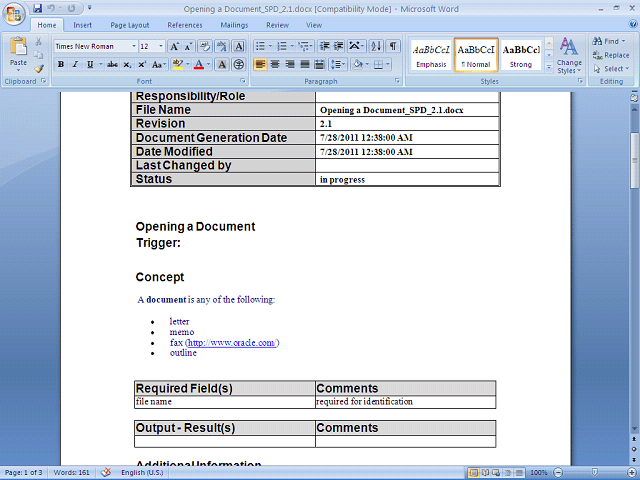Viewport: 640px width, 480px height.
Task: Grow font size with the A-up icon
Action: pyautogui.click(x=174, y=47)
